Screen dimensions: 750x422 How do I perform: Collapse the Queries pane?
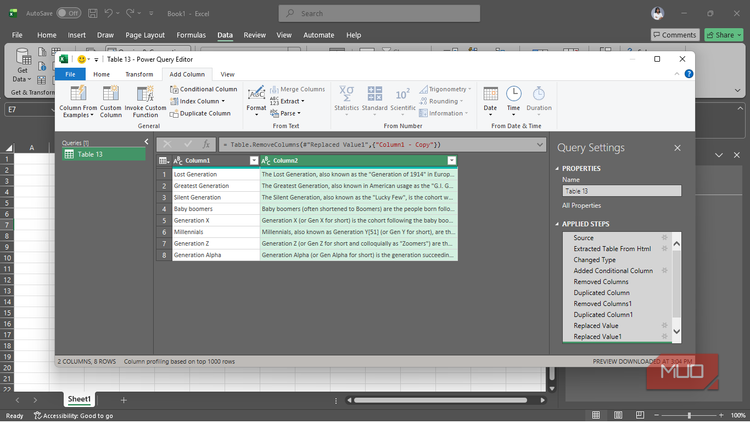pyautogui.click(x=146, y=142)
